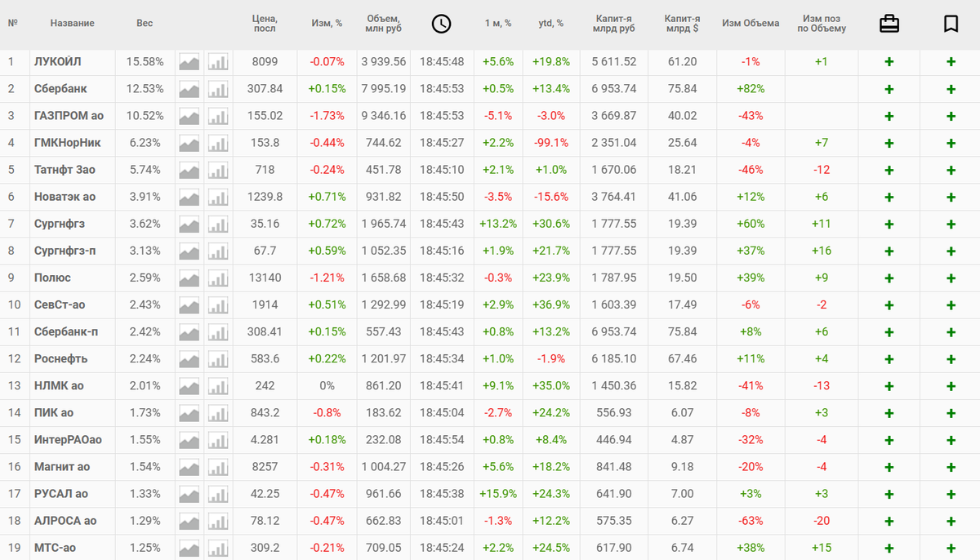
Task: Open the area chart icon for ЛУКОЙЛ
Action: (189, 62)
